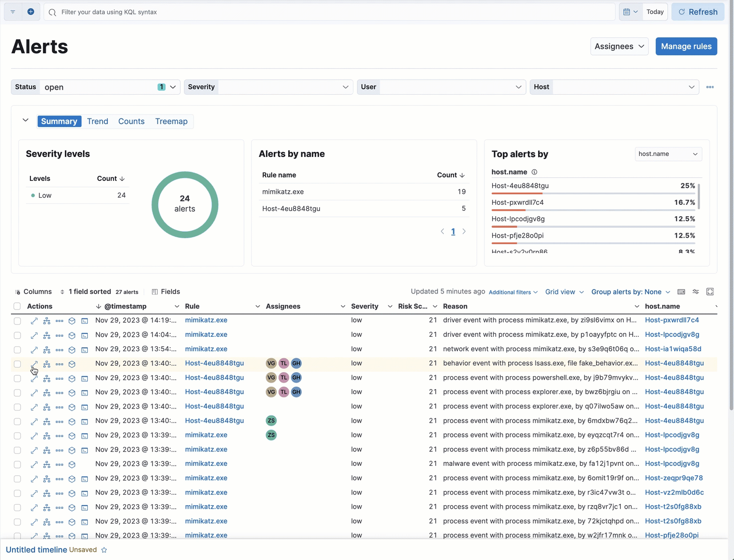Expand details for the first alert row

tap(34, 321)
